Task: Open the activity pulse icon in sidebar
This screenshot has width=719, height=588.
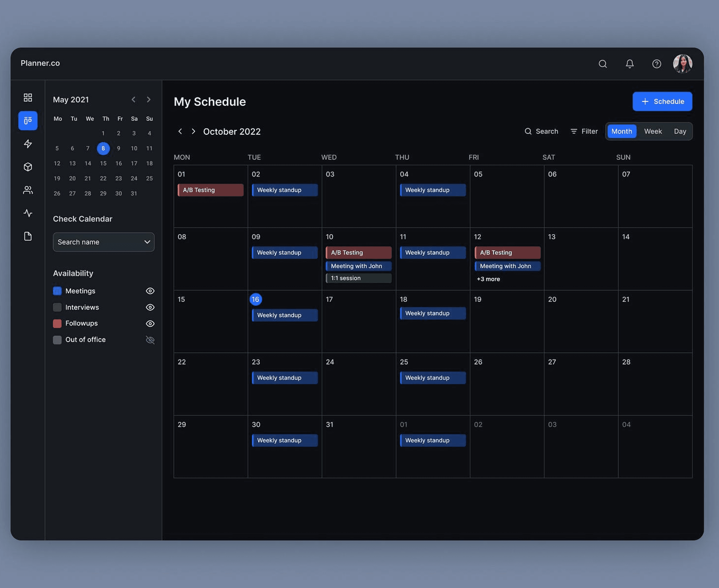Action: [27, 213]
